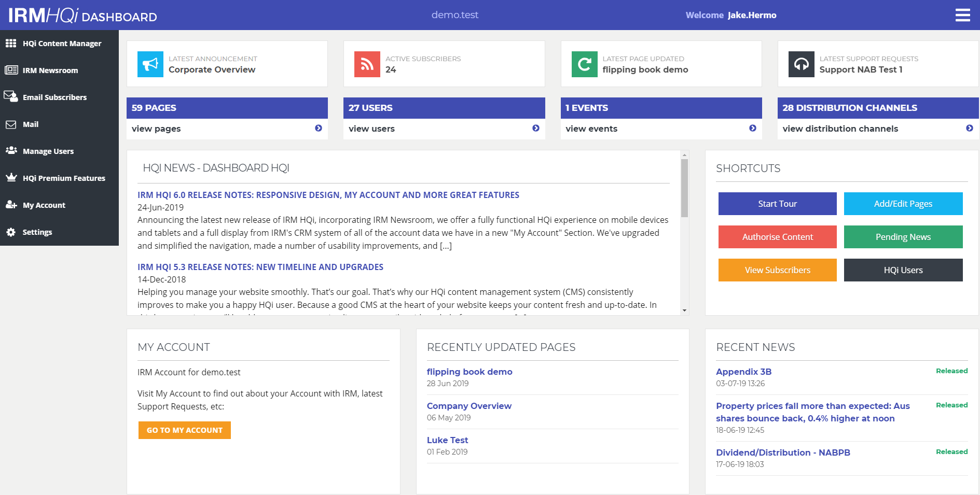Open the flipping book demo page link
Viewport: 980px width, 495px height.
pos(470,372)
